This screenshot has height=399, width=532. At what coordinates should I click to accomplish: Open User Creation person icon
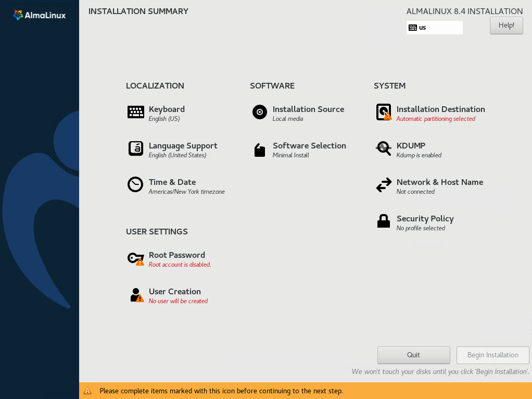point(136,295)
